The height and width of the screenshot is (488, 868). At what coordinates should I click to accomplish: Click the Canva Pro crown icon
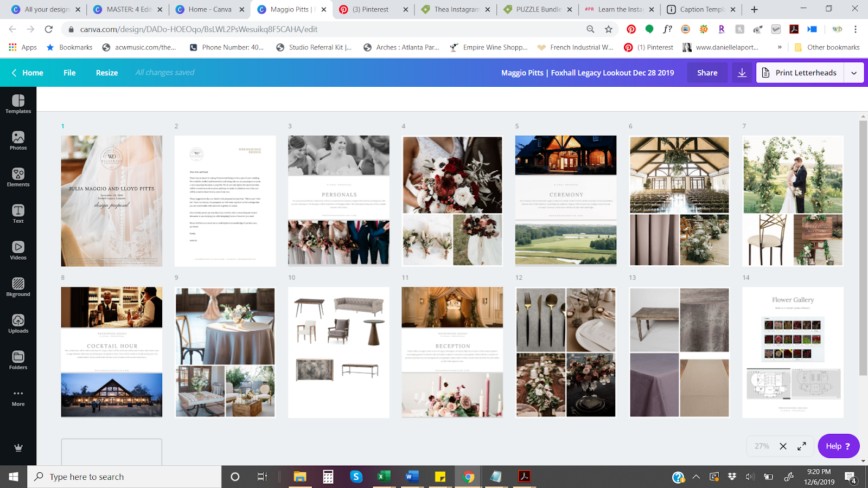tap(18, 448)
